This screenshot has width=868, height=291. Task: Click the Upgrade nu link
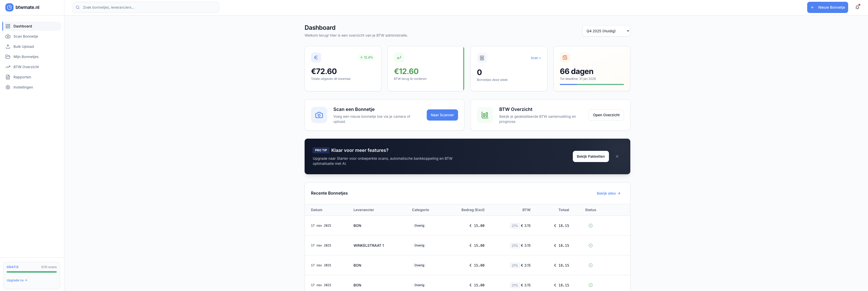(x=17, y=280)
